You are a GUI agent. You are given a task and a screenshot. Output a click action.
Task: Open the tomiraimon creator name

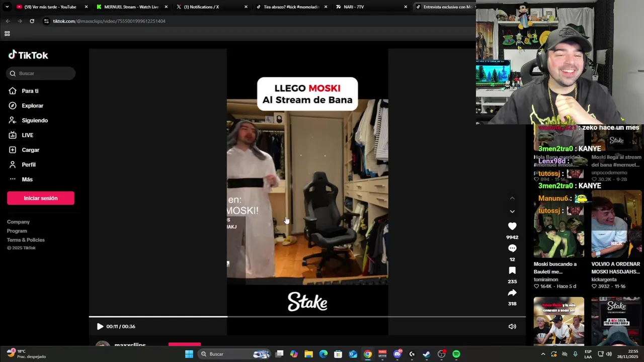[x=546, y=280]
